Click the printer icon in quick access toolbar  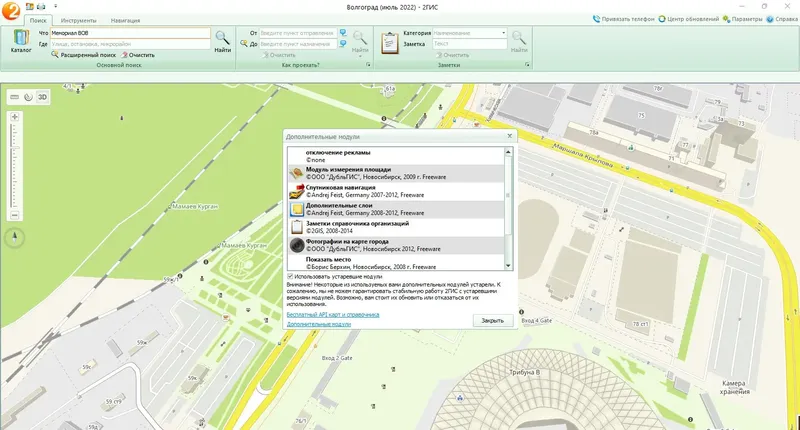[41, 7]
